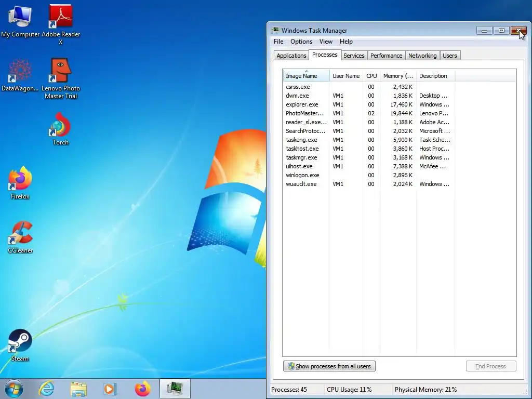The height and width of the screenshot is (399, 532).
Task: Click the Task Sche... description cell
Action: 435,140
